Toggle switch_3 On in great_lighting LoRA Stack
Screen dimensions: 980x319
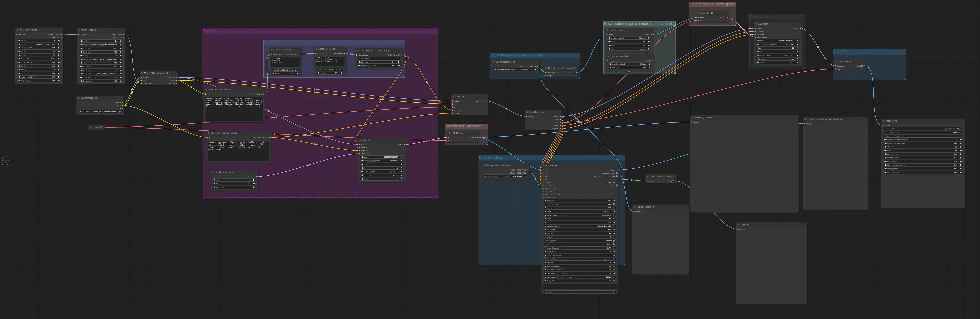coord(101,70)
